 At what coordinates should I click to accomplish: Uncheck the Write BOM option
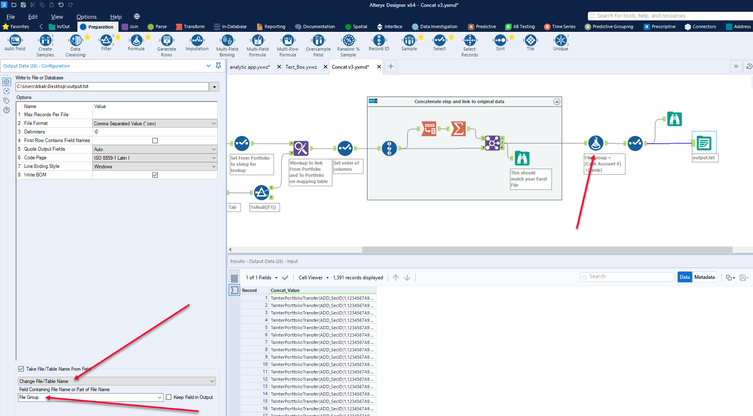tap(153, 175)
